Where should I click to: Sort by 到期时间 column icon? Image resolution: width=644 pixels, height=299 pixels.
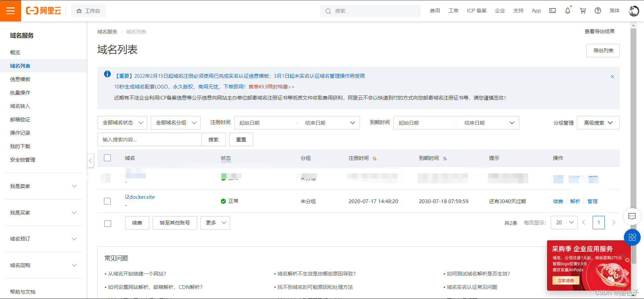pyautogui.click(x=445, y=159)
